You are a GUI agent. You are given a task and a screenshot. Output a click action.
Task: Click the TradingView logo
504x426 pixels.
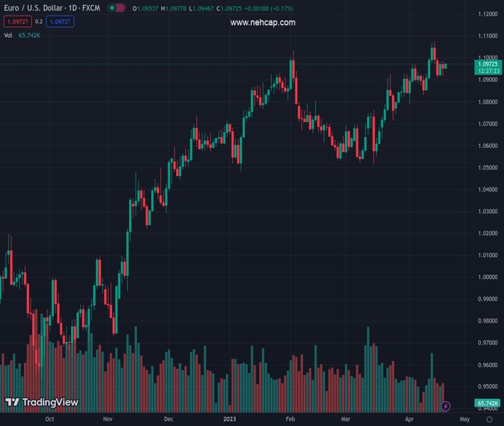(x=41, y=403)
